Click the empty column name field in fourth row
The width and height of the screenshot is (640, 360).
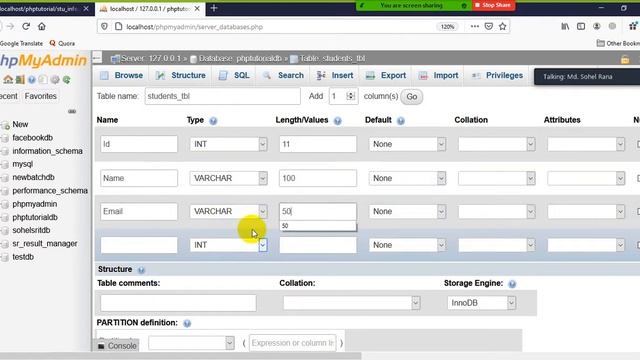pos(139,245)
